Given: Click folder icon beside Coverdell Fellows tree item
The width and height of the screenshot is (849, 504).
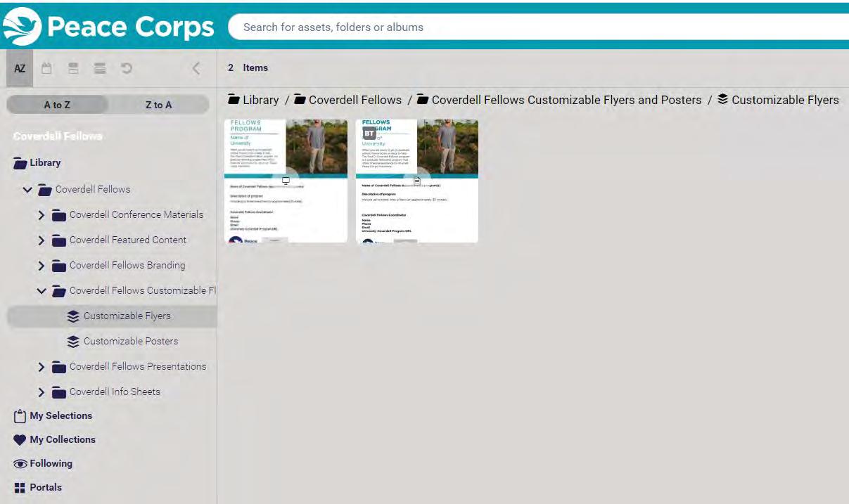Looking at the screenshot, I should tap(45, 190).
